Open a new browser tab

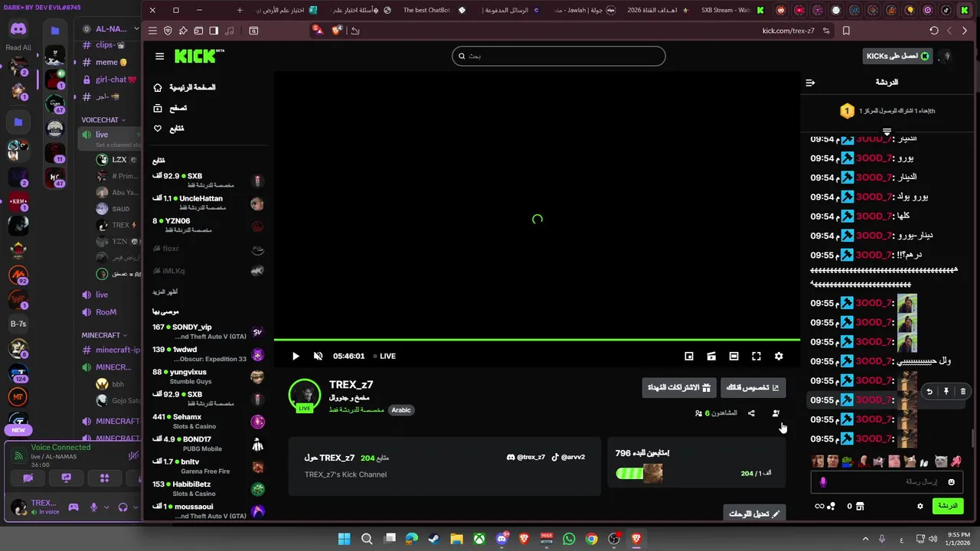[240, 10]
